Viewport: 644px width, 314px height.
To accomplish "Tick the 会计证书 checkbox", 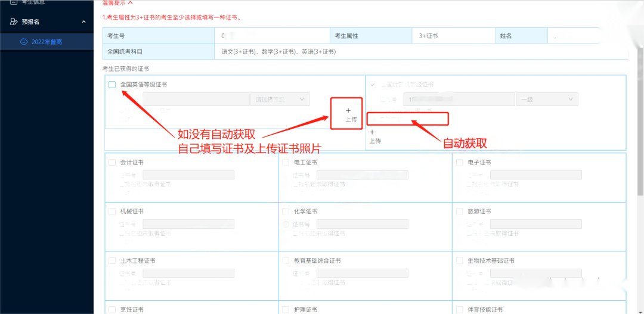I will (112, 162).
